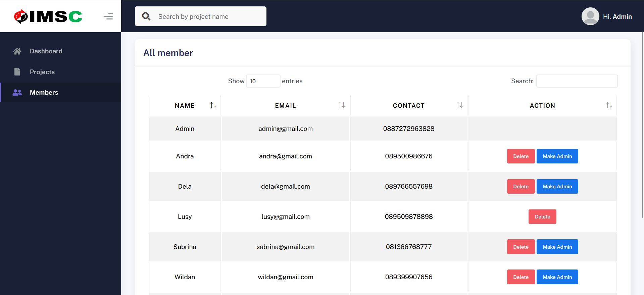Click the Dashboard home icon
Screen dimensions: 644x295
click(x=17, y=51)
